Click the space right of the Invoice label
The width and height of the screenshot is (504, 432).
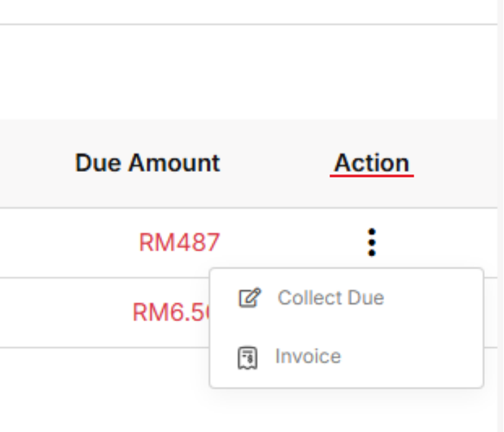(410, 357)
